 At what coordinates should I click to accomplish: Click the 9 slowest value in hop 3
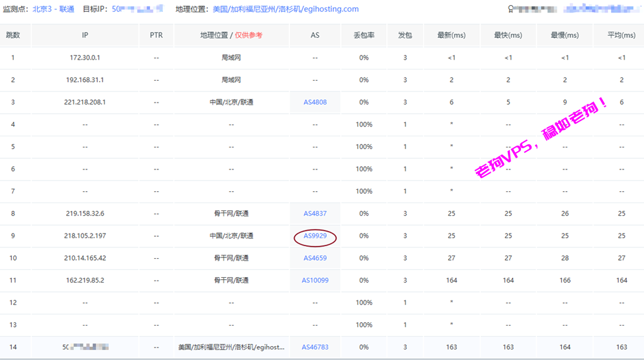[x=565, y=103]
